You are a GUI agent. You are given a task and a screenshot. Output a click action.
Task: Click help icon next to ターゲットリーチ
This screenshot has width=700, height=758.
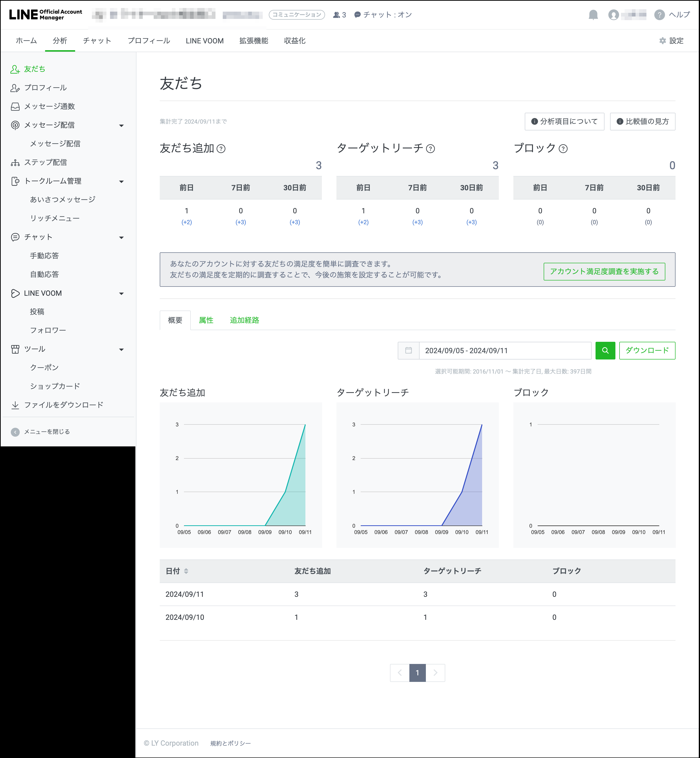click(x=430, y=149)
